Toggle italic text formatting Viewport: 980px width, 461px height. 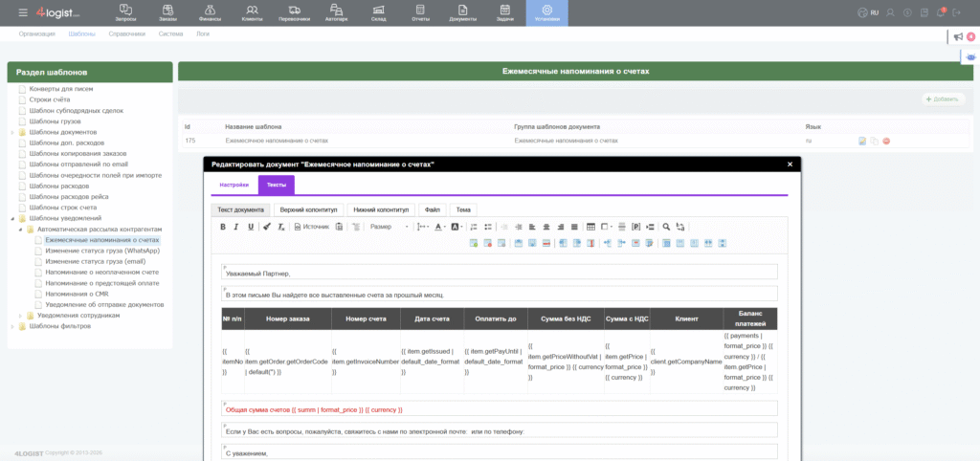[236, 227]
